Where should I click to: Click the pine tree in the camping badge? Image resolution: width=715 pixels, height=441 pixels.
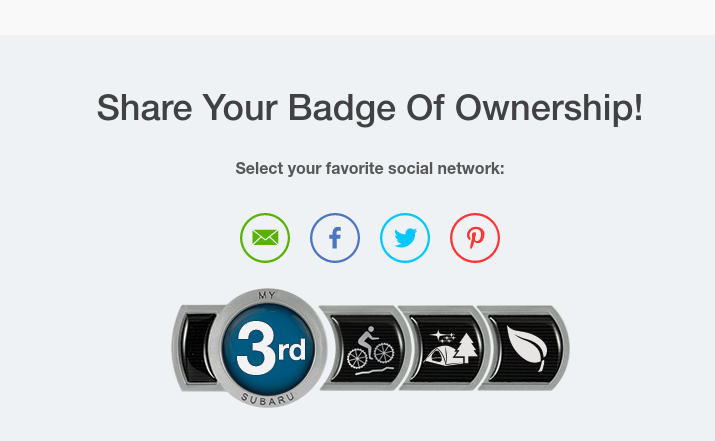coord(466,348)
